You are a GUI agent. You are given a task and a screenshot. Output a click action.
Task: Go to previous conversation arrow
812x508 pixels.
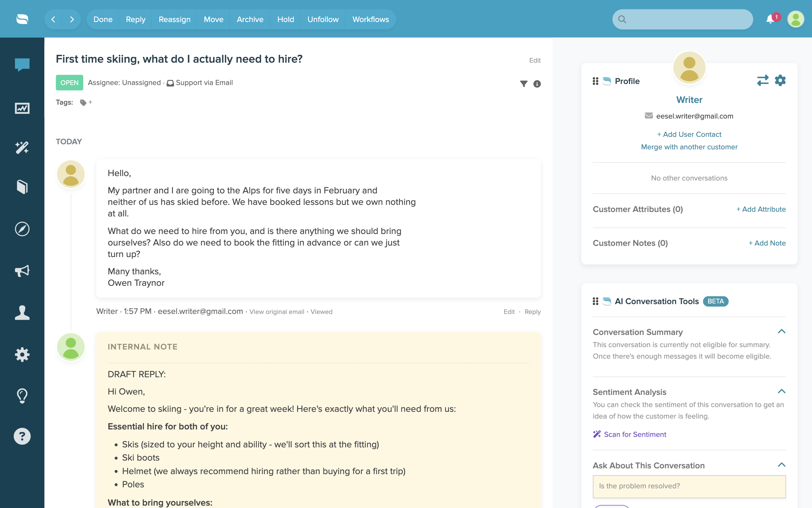click(x=53, y=19)
